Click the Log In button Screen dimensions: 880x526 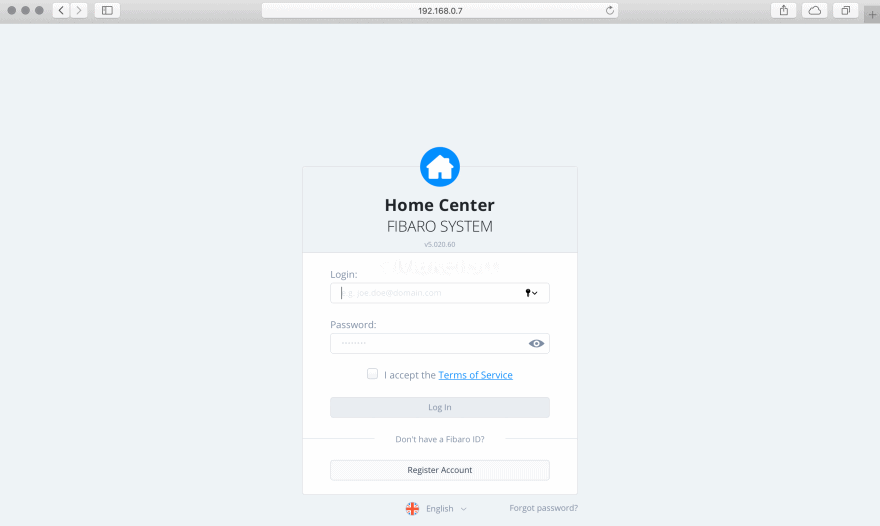(440, 408)
